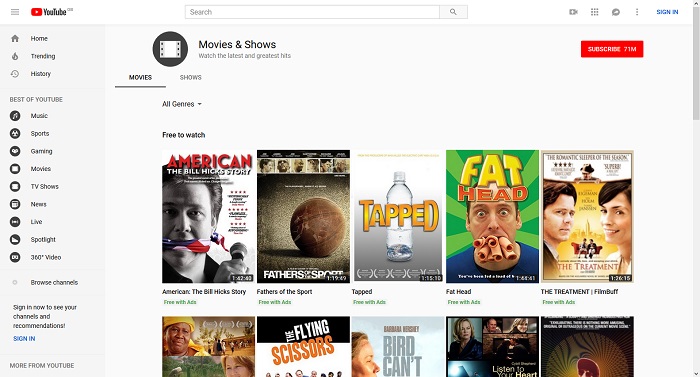Click the 360° Video icon

[x=15, y=257]
